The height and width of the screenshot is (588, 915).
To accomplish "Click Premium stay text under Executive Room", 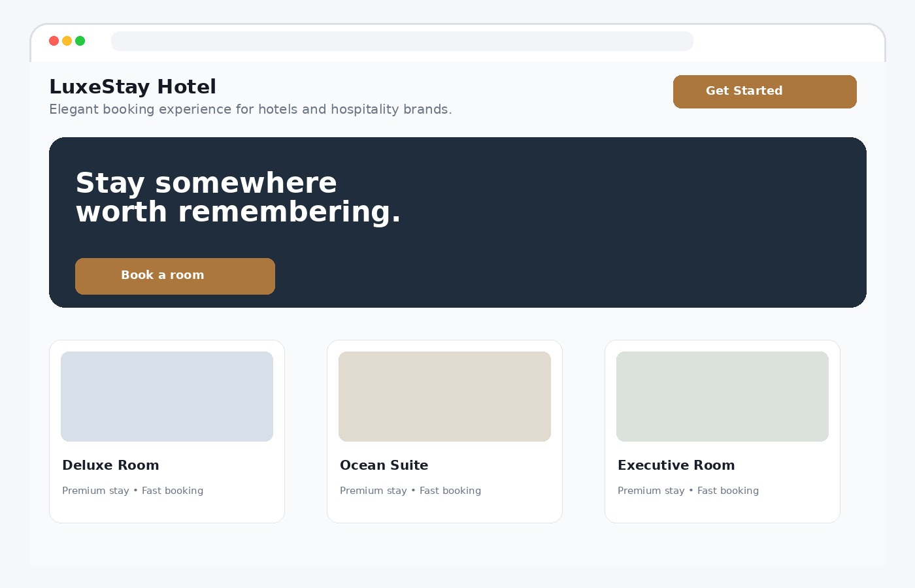I will (651, 491).
